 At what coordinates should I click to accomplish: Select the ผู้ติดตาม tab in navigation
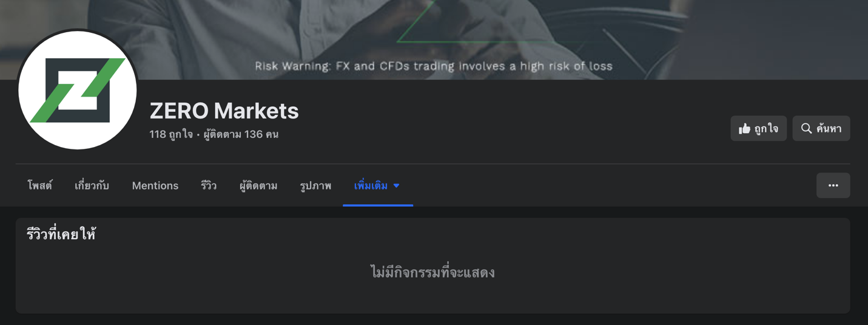[x=258, y=185]
